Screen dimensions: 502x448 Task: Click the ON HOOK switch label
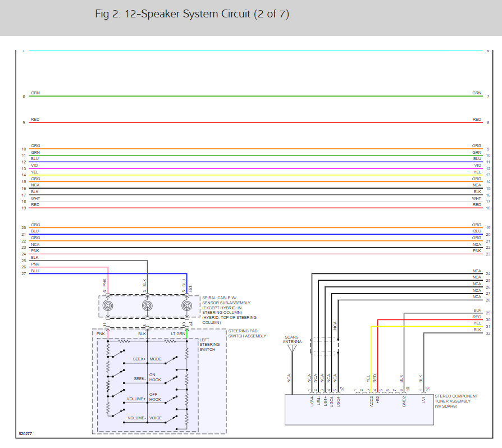pyautogui.click(x=156, y=377)
